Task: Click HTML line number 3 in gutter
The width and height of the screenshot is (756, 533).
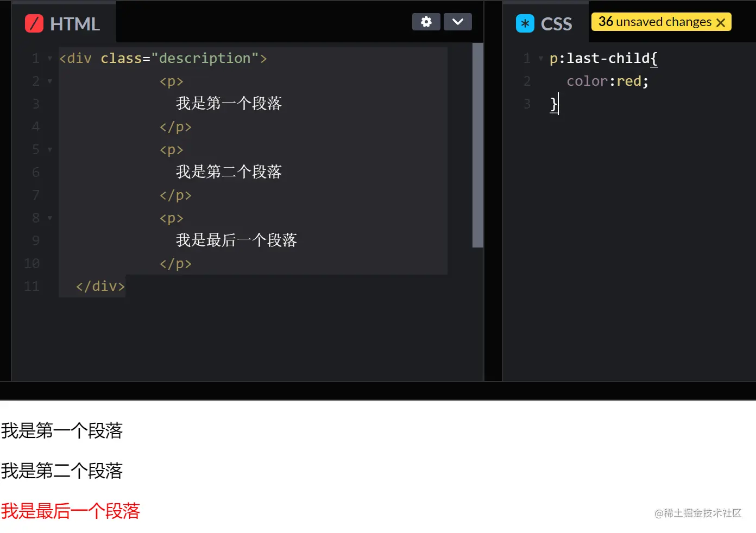Action: click(x=36, y=104)
